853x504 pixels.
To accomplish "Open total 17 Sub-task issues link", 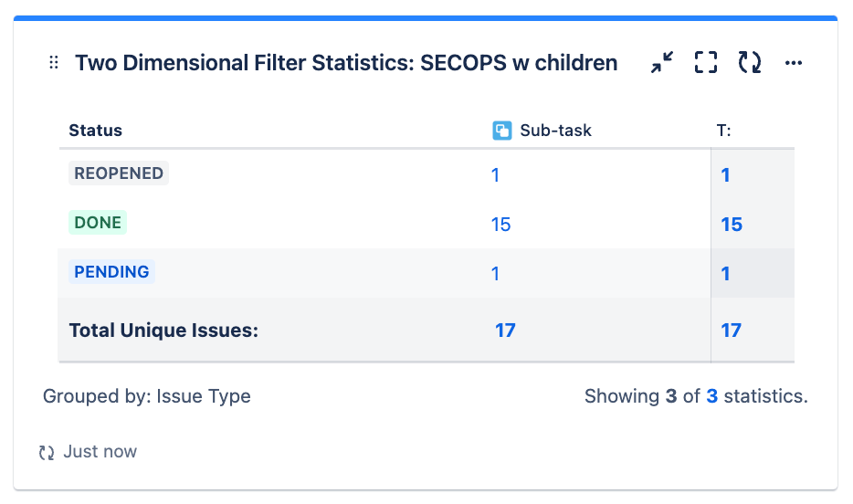I will pos(505,331).
